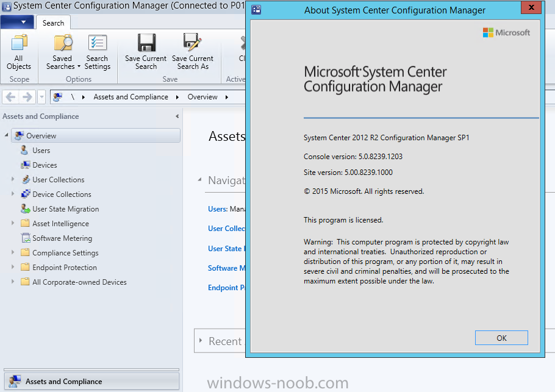Expand the Device Collections node

click(x=13, y=193)
